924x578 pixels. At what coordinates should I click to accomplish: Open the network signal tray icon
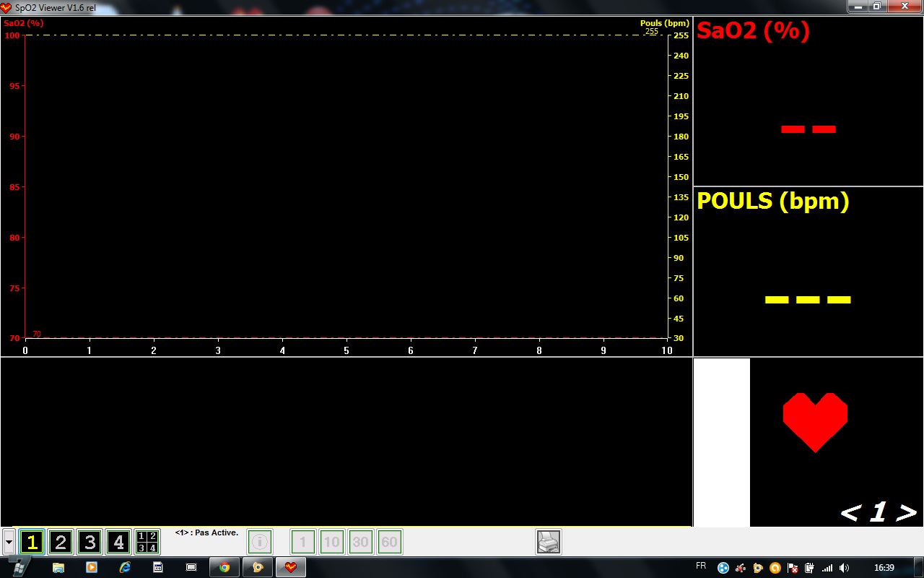tap(827, 568)
